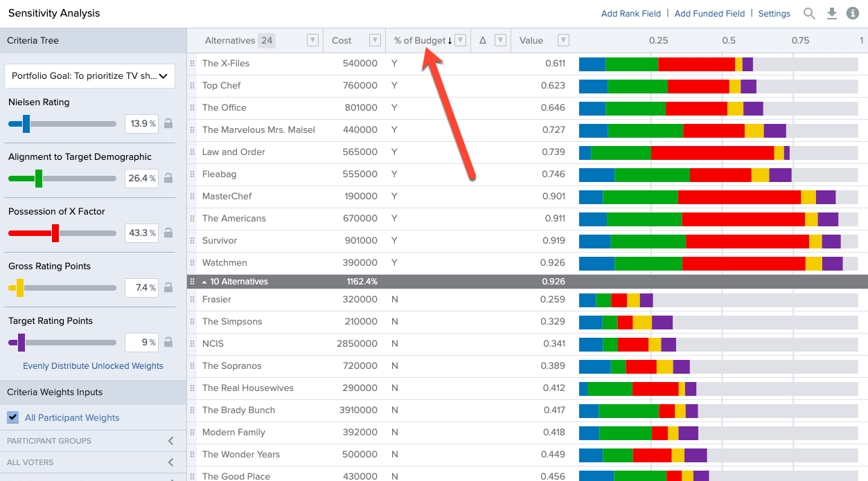Open the search magnifier icon
Screen dimensions: 868x481
(809, 13)
